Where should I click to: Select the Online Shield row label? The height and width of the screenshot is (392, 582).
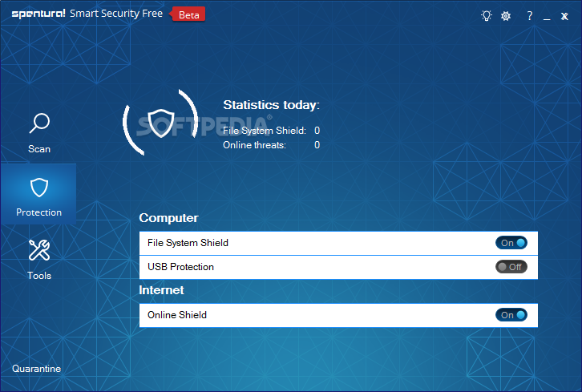(177, 315)
